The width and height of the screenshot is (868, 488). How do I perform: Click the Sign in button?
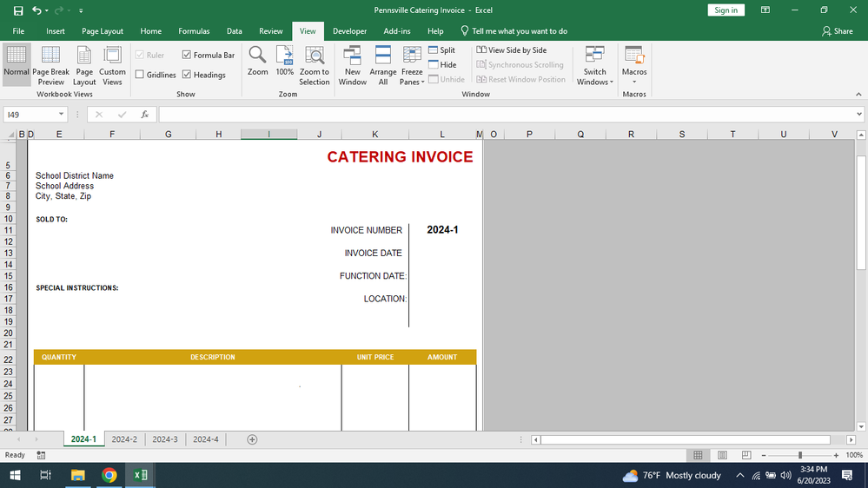(x=726, y=10)
